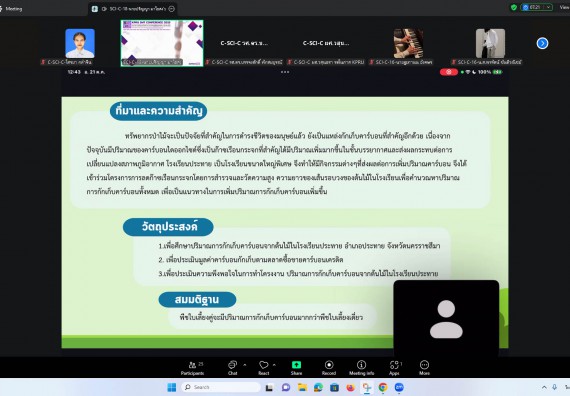Open active colorful app in taskbar
This screenshot has width=570, height=396.
click(367, 388)
